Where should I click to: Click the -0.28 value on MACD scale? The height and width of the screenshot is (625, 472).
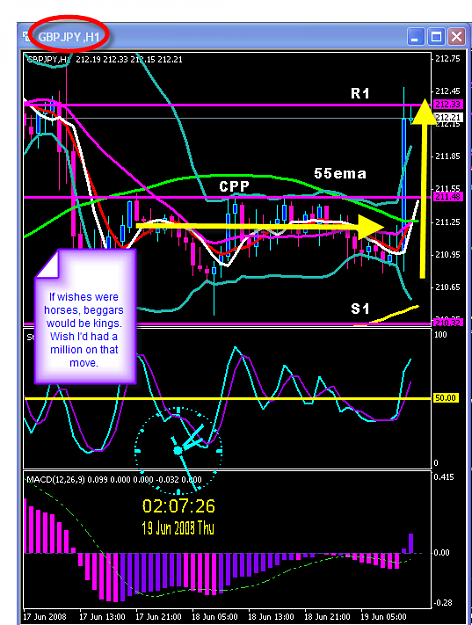(x=443, y=603)
